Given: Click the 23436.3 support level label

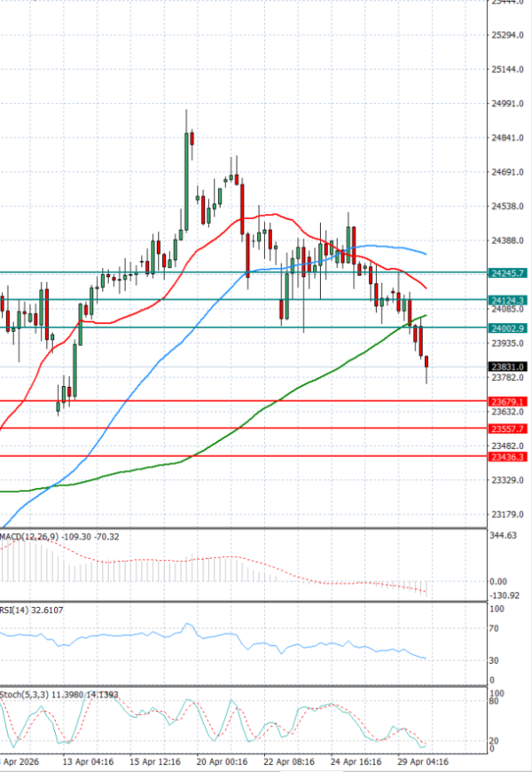Looking at the screenshot, I should [x=508, y=456].
